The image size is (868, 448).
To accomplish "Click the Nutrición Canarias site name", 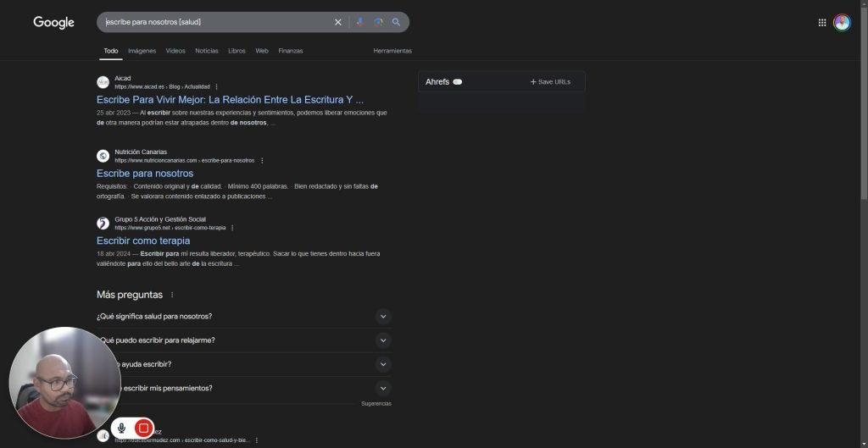I will click(141, 152).
